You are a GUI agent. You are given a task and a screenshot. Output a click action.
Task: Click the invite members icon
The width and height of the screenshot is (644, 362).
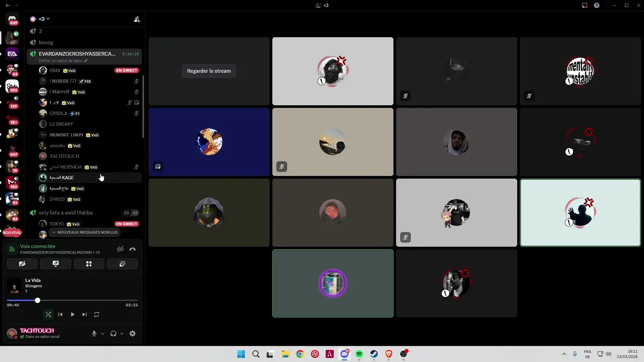click(137, 19)
